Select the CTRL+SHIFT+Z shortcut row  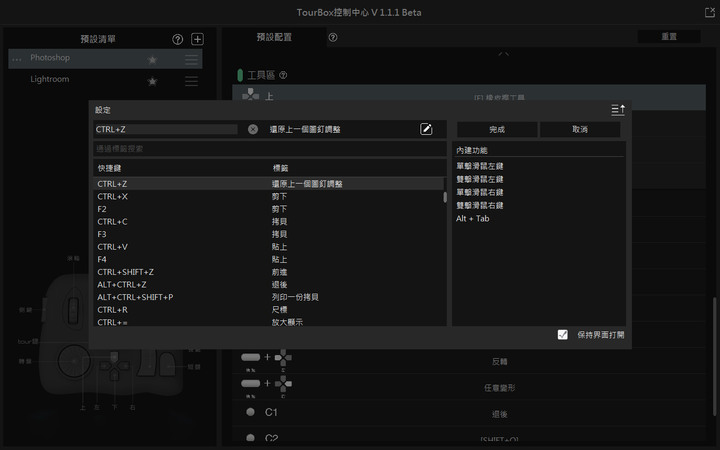pyautogui.click(x=269, y=272)
